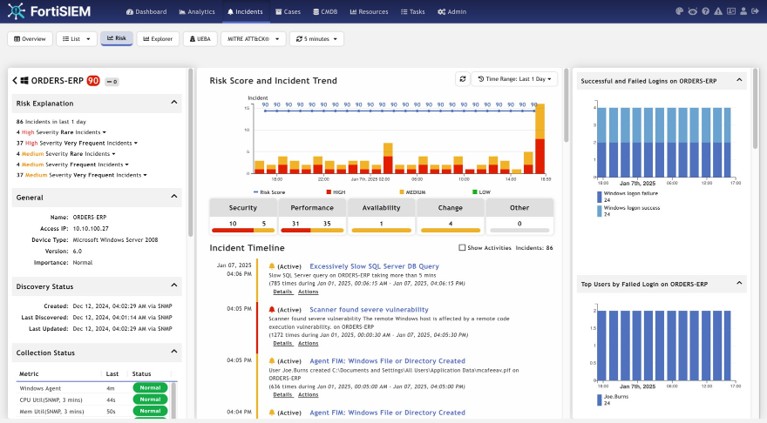Open Excessively Slow SQL Server DB Query incident

click(374, 266)
